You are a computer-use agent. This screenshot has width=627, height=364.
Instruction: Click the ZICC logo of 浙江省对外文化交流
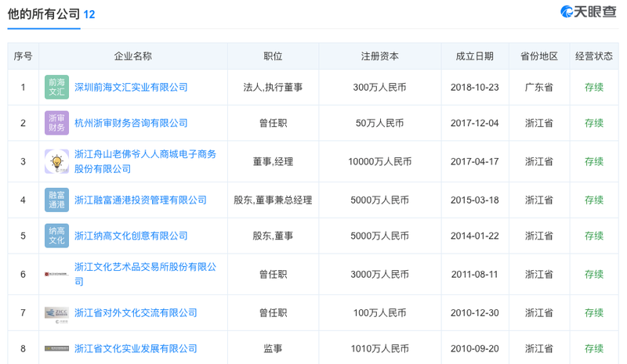[56, 313]
